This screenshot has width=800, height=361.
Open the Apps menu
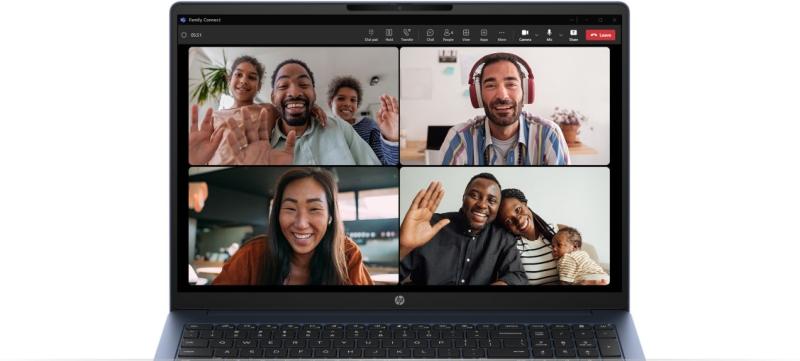pyautogui.click(x=484, y=35)
